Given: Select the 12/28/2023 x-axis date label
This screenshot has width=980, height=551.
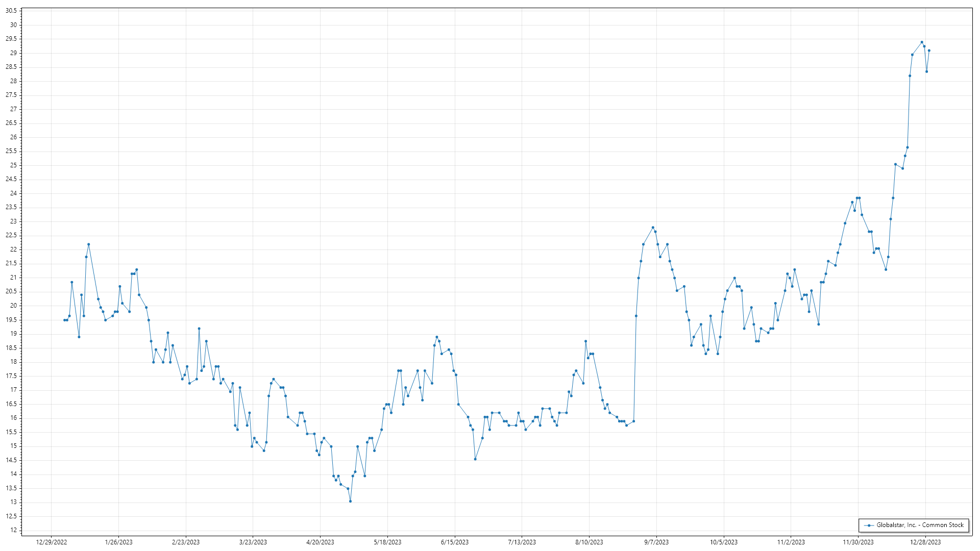Looking at the screenshot, I should (925, 542).
